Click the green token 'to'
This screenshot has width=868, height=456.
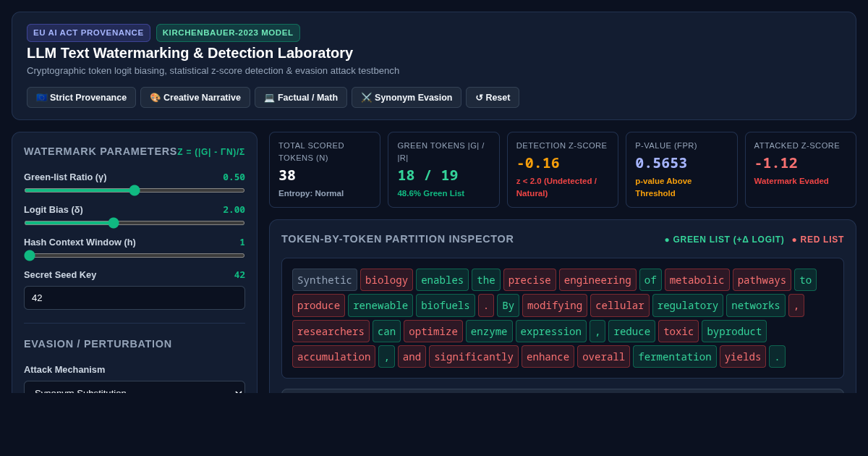pyautogui.click(x=805, y=280)
